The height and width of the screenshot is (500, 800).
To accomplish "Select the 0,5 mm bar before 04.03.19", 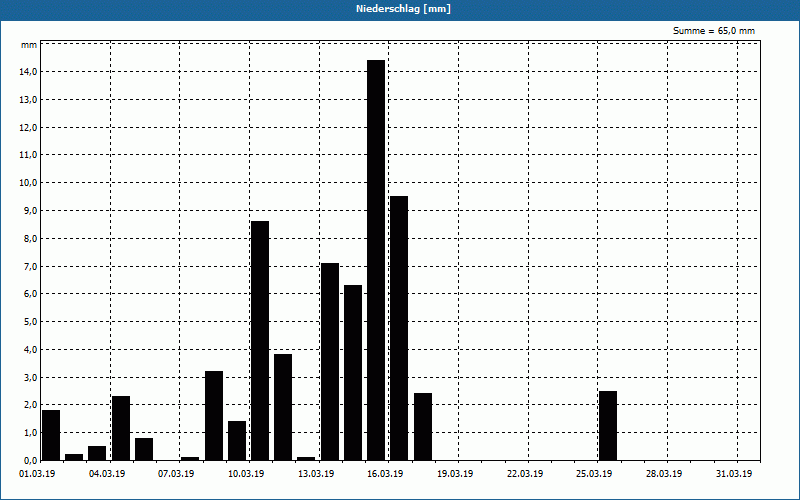I will tap(97, 453).
